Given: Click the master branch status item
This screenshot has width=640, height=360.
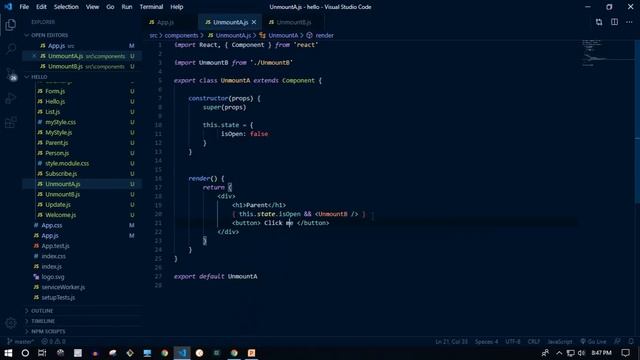Looking at the screenshot, I should tap(20, 341).
